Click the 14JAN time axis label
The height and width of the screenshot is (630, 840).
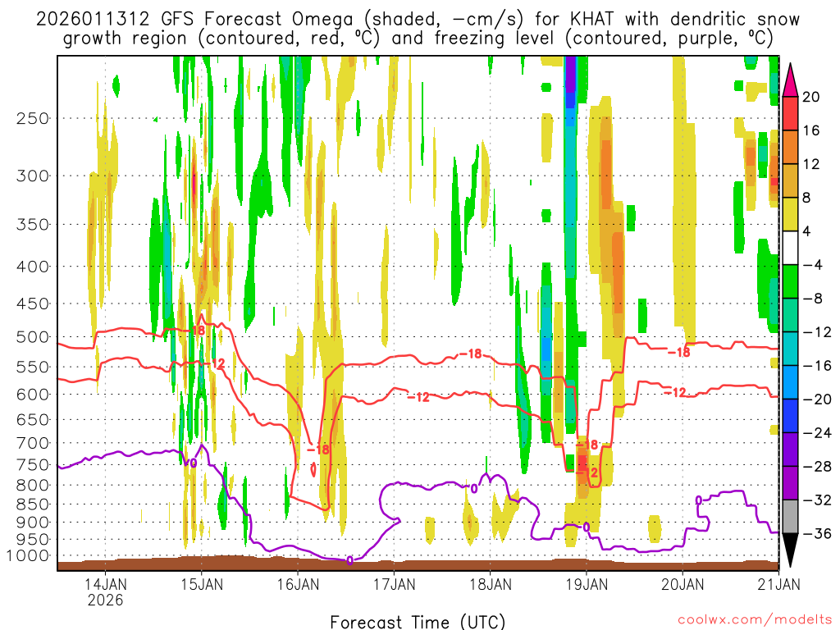pyautogui.click(x=106, y=584)
